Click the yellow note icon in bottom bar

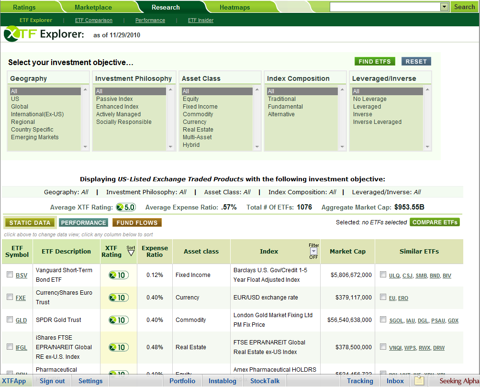coord(419,381)
